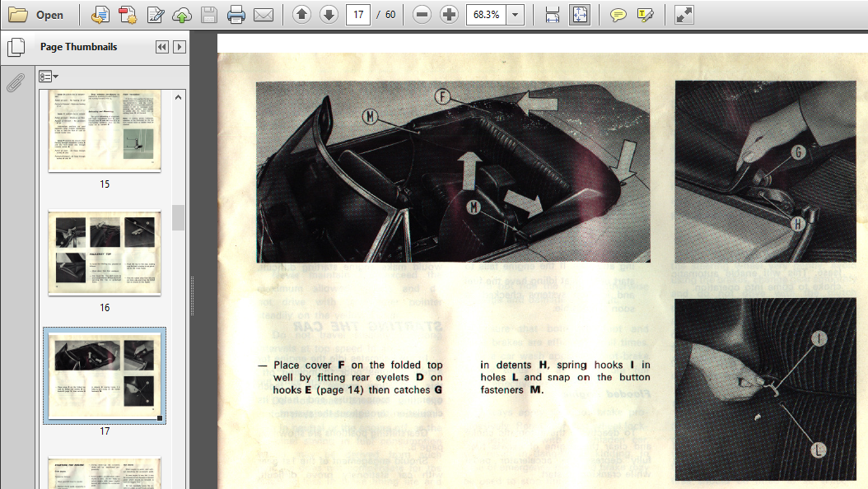Click thumbnail label 17

[x=105, y=431]
